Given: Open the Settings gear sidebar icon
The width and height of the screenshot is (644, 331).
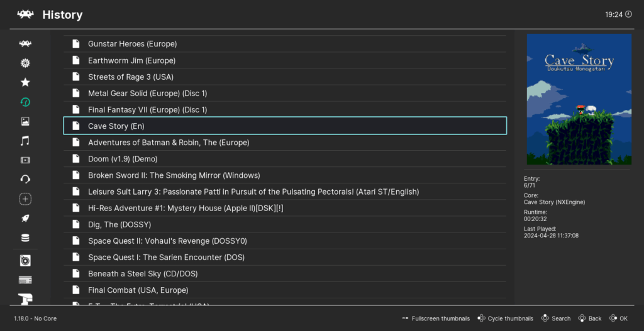Looking at the screenshot, I should 25,63.
